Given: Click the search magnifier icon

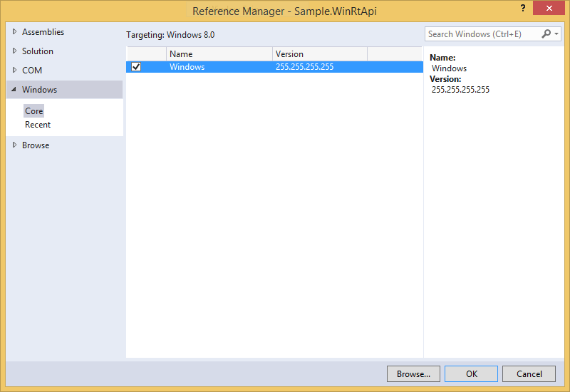Looking at the screenshot, I should point(546,34).
